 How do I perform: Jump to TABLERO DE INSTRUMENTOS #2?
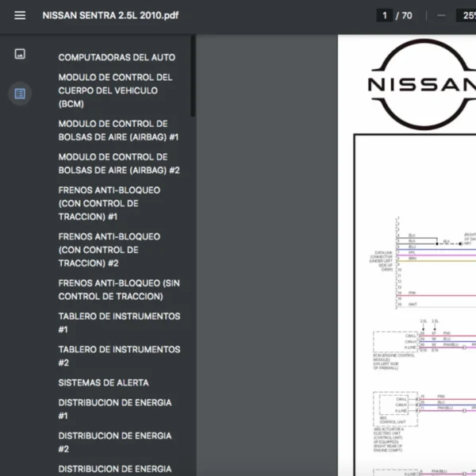click(118, 355)
